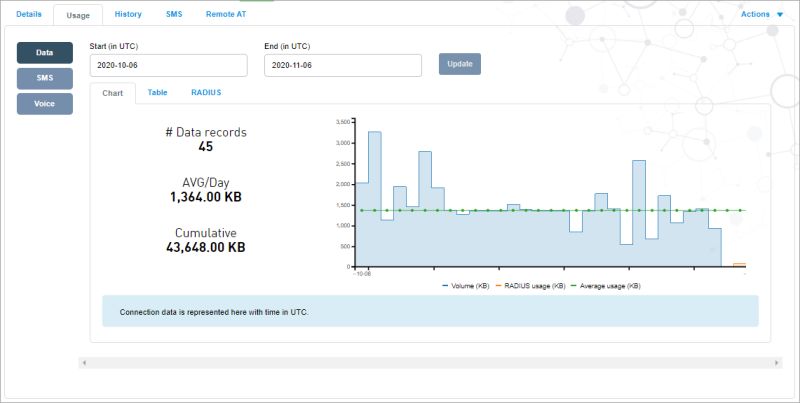Select the Chart sub-tab

coord(113,93)
